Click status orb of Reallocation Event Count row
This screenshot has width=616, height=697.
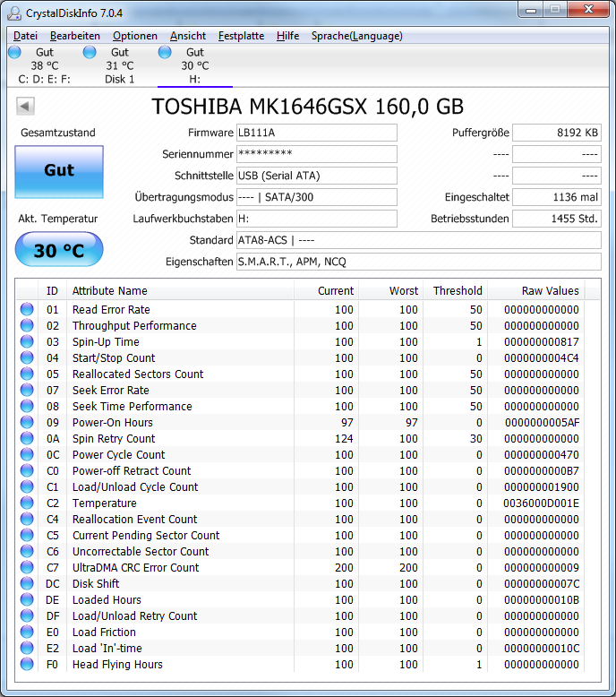coord(27,520)
